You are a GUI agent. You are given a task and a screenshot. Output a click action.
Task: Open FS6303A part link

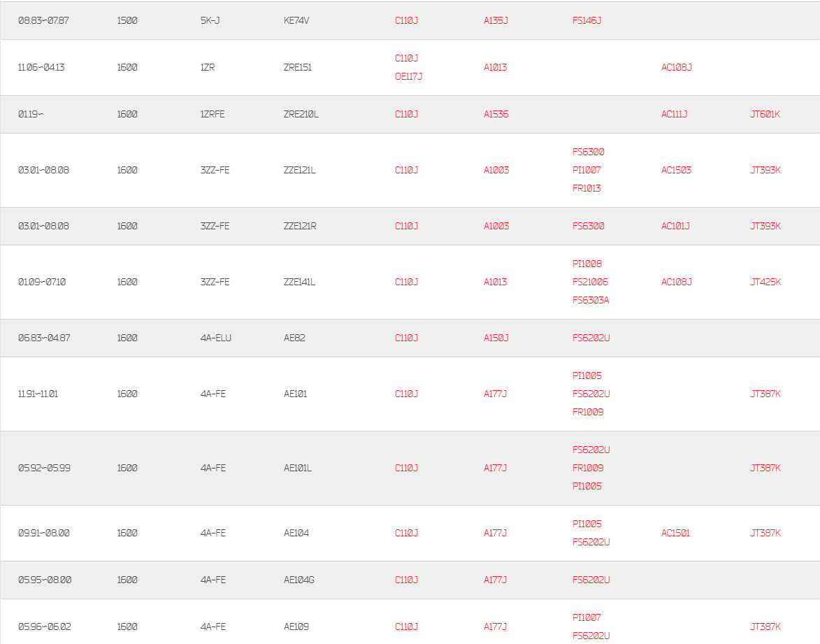tap(591, 300)
